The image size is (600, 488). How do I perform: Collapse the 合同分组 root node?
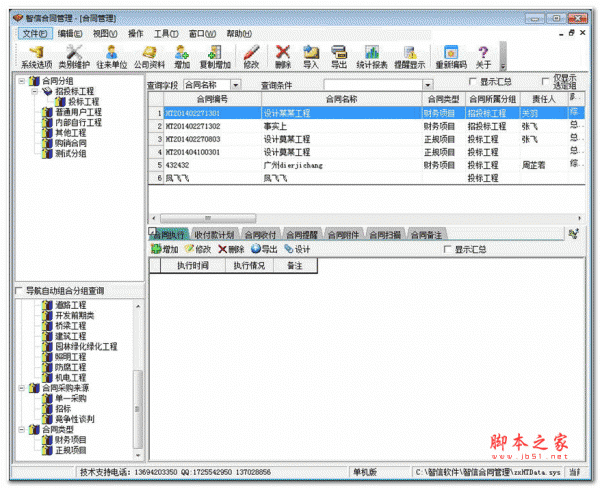[x=22, y=81]
